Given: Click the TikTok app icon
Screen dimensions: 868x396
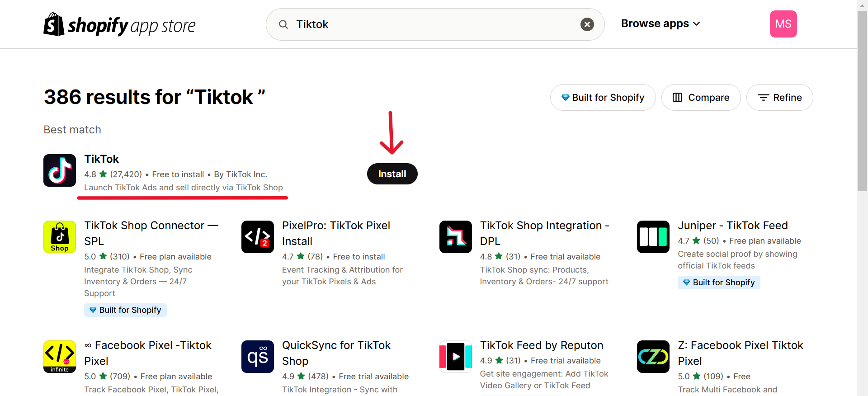Looking at the screenshot, I should pyautogui.click(x=60, y=170).
